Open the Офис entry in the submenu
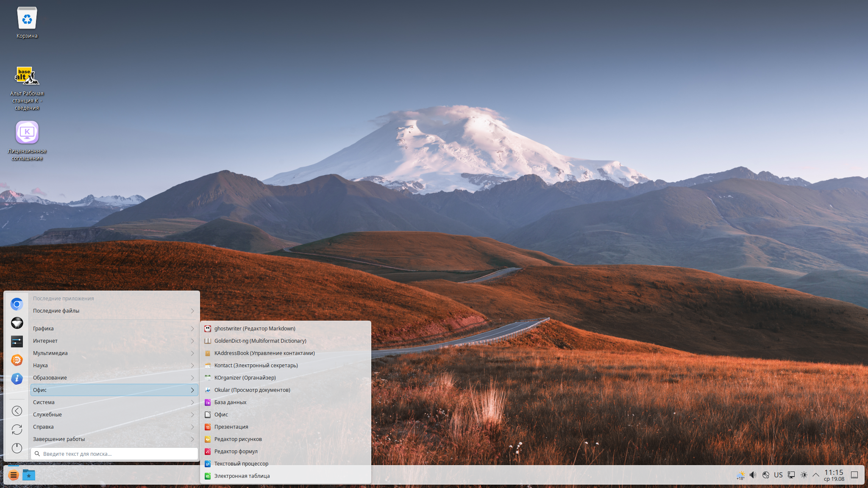This screenshot has width=868, height=488. coord(286,415)
